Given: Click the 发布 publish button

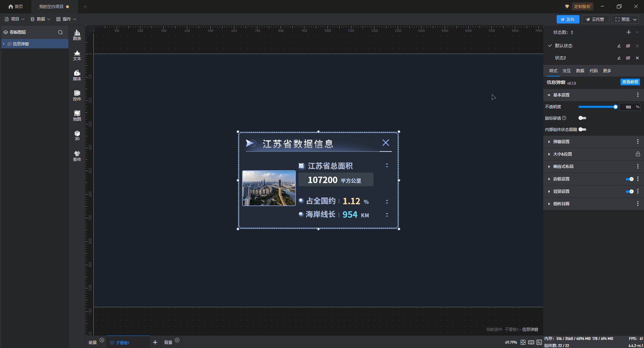Looking at the screenshot, I should coord(567,19).
